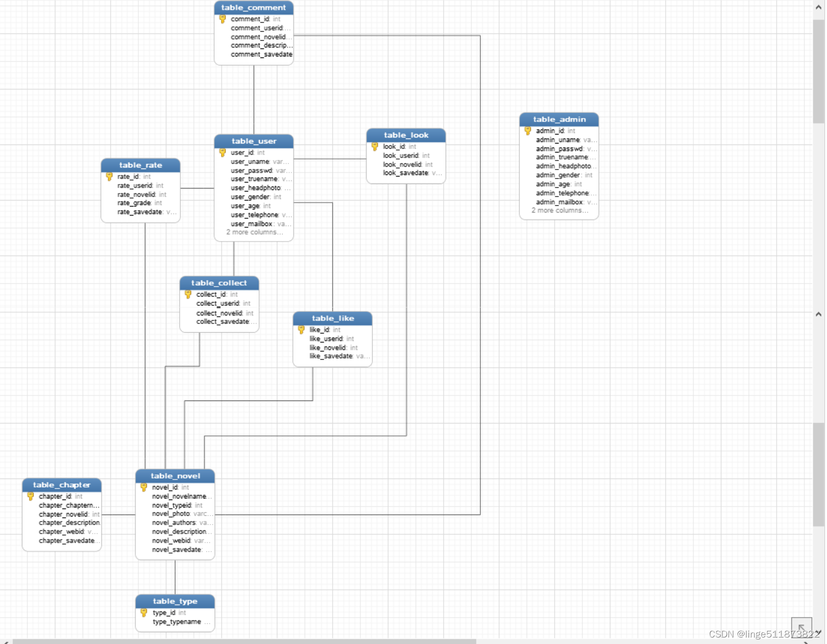Click the key icon next to like_id

point(301,329)
